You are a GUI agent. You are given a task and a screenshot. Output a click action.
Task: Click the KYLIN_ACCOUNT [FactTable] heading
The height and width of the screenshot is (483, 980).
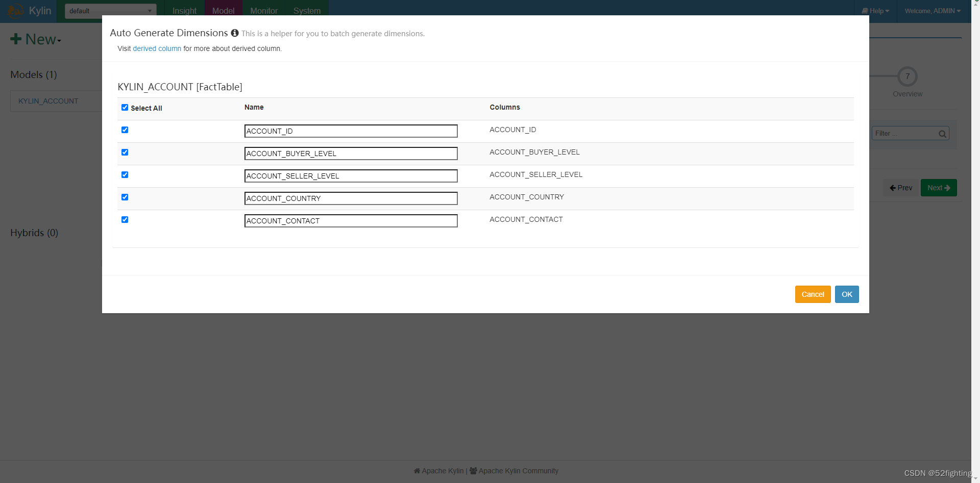[180, 87]
